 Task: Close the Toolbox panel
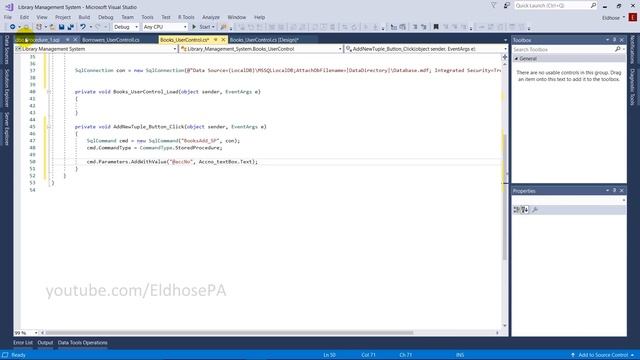point(622,40)
